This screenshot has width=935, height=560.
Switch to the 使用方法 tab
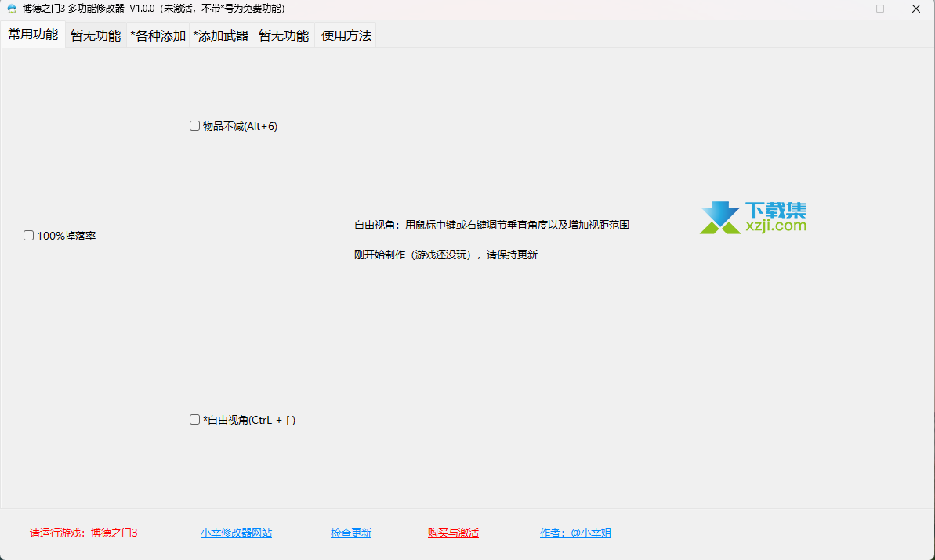[x=346, y=36]
